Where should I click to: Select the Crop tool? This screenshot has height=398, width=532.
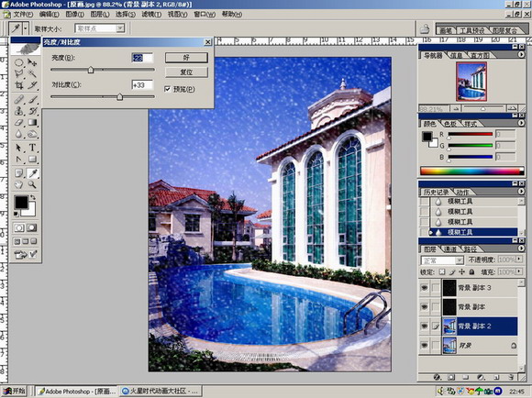[x=18, y=85]
